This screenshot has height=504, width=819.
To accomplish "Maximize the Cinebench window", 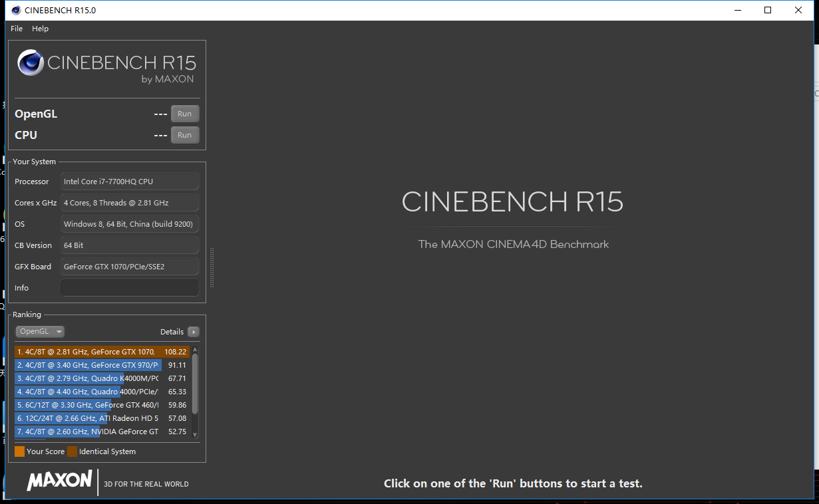I will click(x=768, y=10).
